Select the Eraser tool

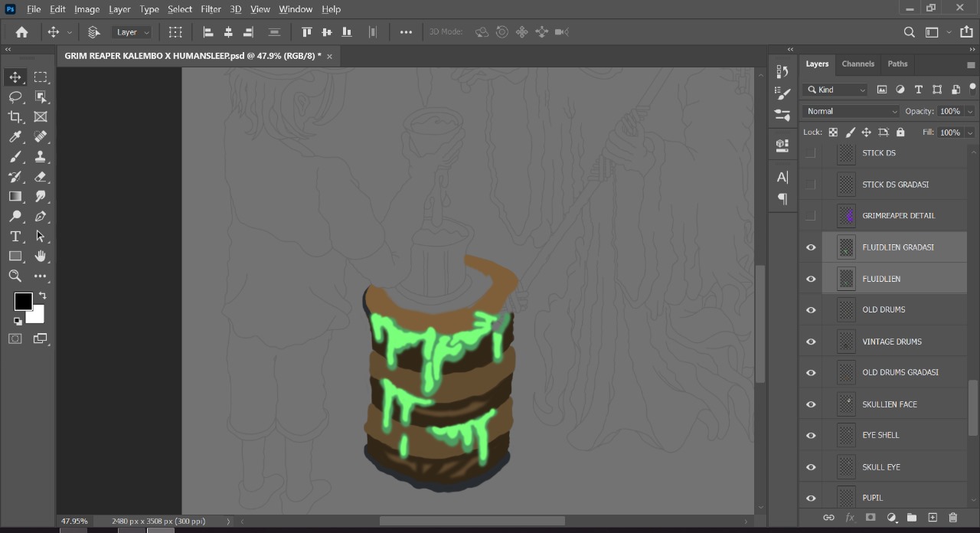(41, 176)
